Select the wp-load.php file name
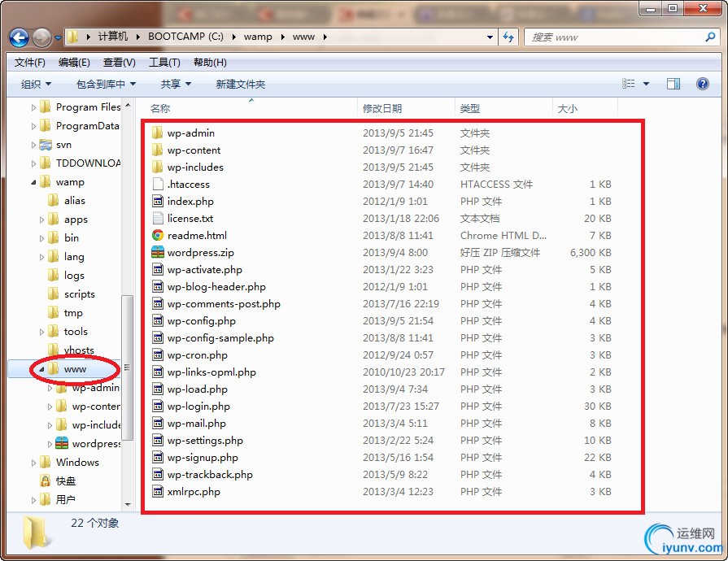The width and height of the screenshot is (728, 561). (198, 389)
